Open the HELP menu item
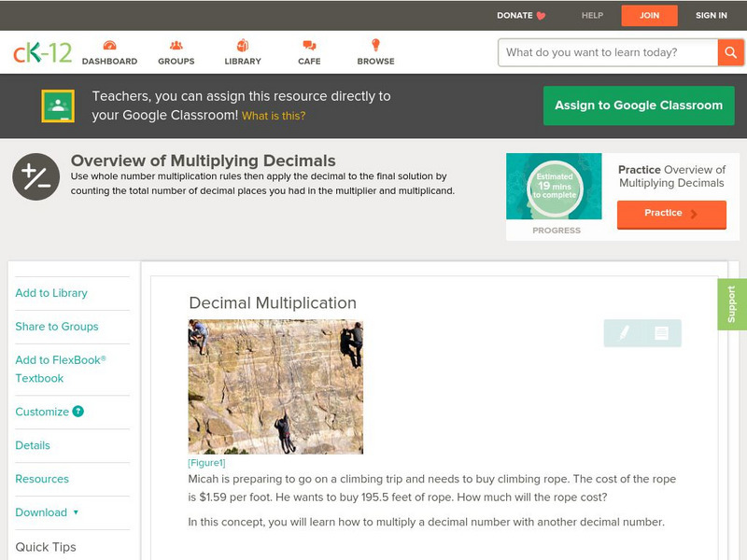 tap(592, 15)
